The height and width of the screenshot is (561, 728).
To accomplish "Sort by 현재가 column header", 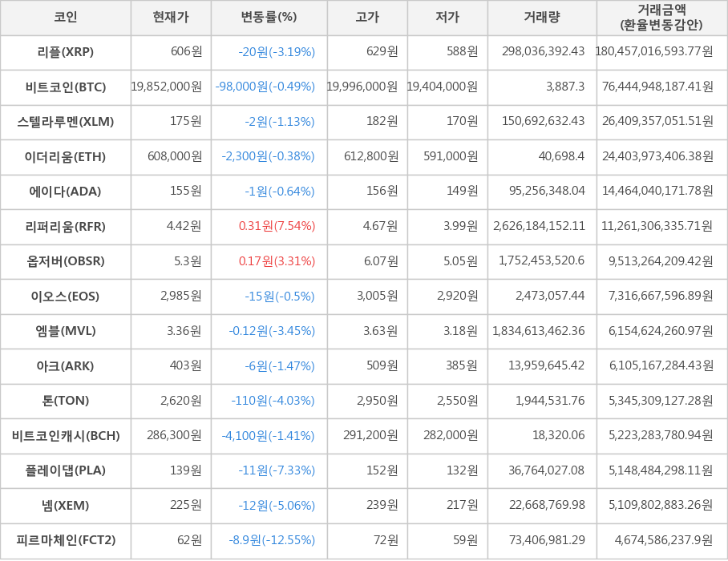I will [171, 18].
